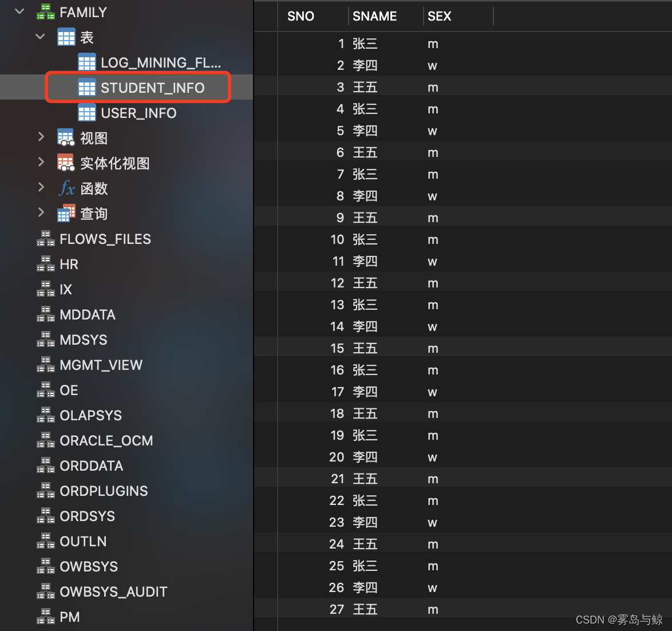Click the 实体化视图 materialized views icon
The width and height of the screenshot is (672, 631).
(66, 163)
